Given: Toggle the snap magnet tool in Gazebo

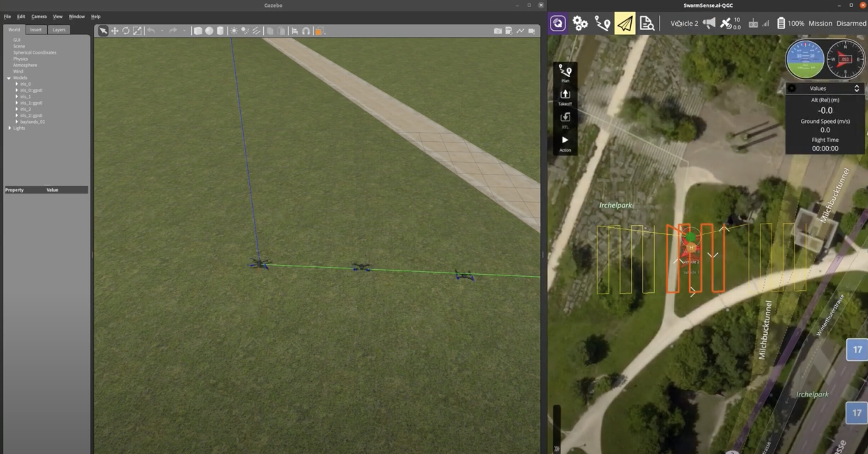Looking at the screenshot, I should [306, 31].
